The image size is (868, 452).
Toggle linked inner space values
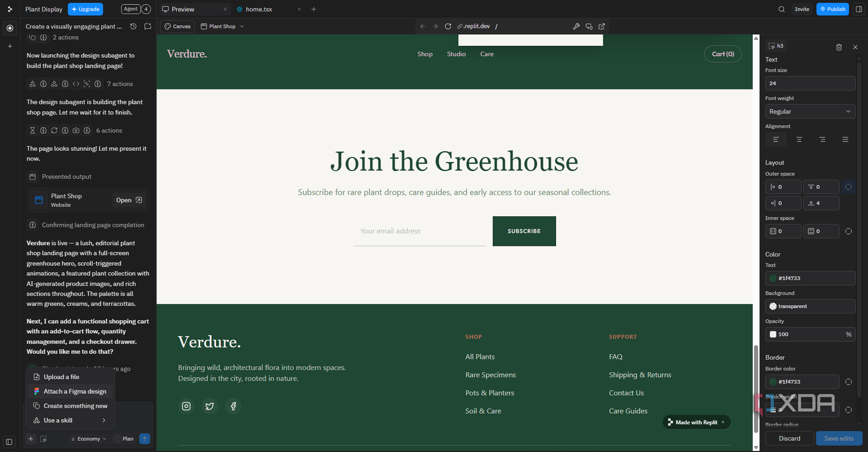tap(849, 231)
